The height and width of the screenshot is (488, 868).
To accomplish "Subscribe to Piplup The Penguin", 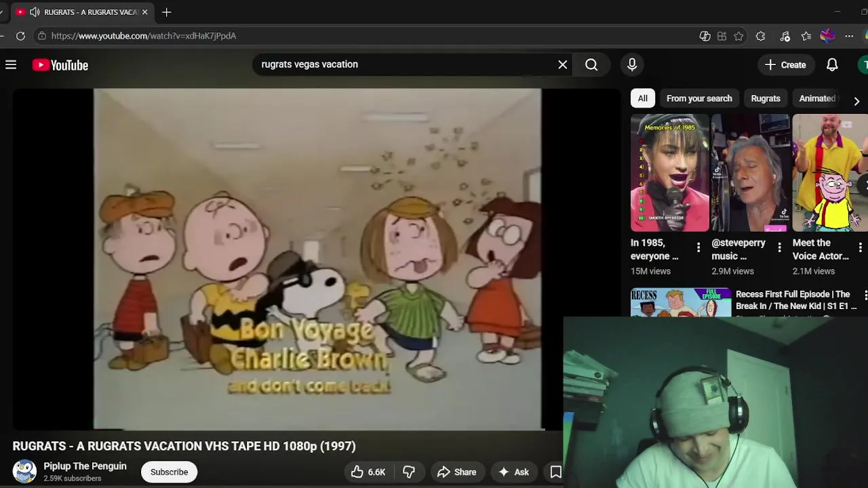I will click(x=169, y=472).
